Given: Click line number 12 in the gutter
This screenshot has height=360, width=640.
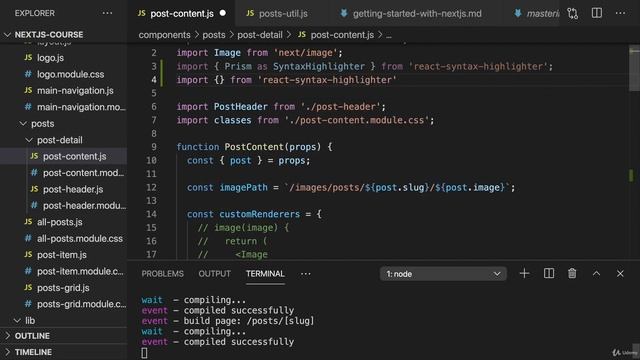Looking at the screenshot, I should [x=151, y=187].
